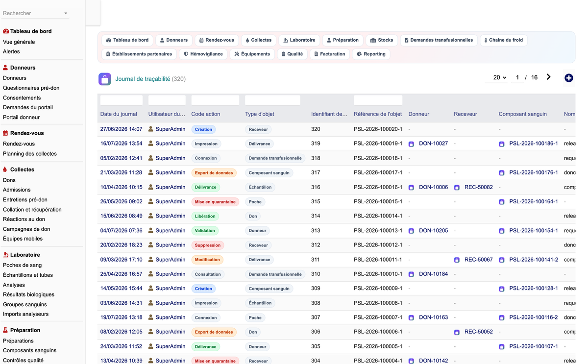Open the Équipements tab
This screenshot has height=364, width=588.
252,54
